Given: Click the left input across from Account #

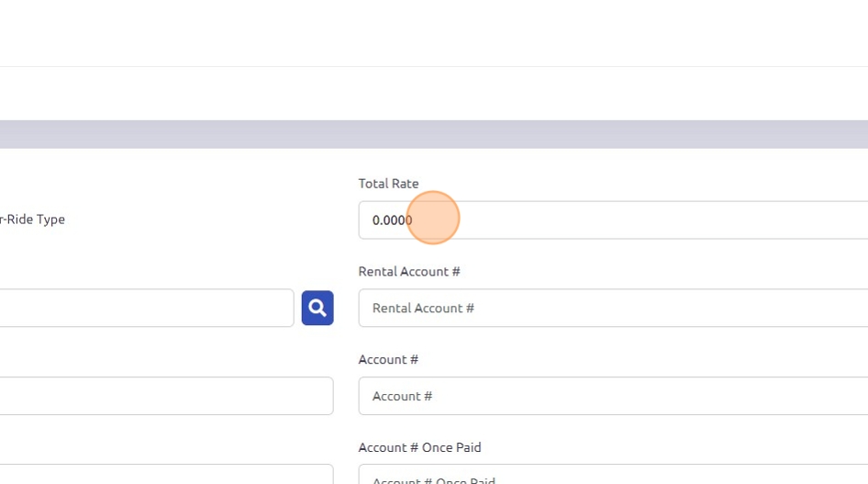Looking at the screenshot, I should click(166, 396).
